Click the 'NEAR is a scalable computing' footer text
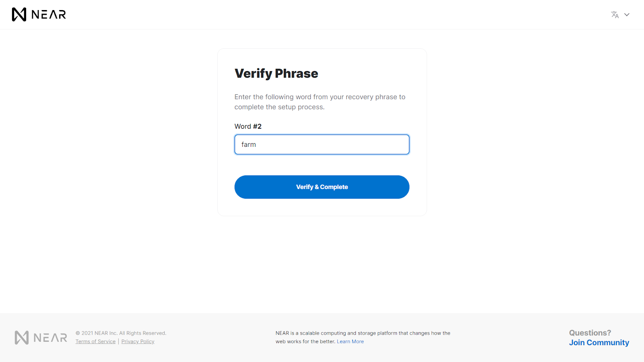Screen dimensions: 644x362 pyautogui.click(x=363, y=333)
